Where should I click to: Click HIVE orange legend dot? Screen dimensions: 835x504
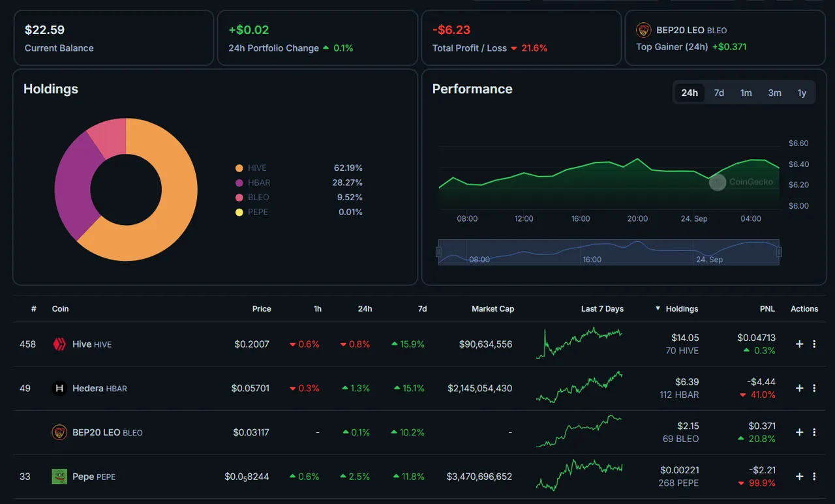pos(239,168)
